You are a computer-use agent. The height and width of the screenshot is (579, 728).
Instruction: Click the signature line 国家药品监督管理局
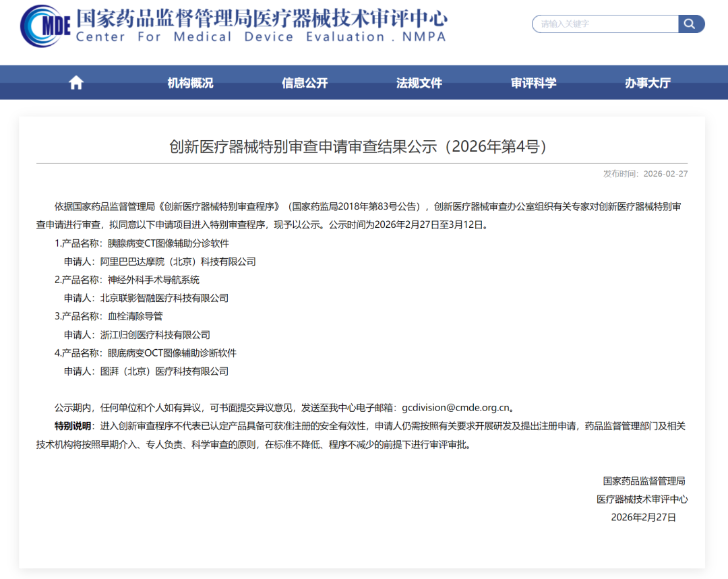point(644,481)
